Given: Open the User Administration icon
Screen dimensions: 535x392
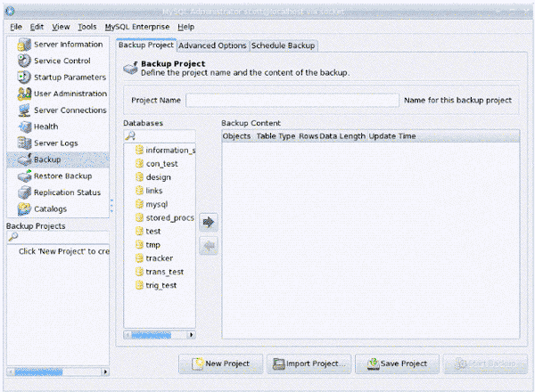Looking at the screenshot, I should click(24, 94).
